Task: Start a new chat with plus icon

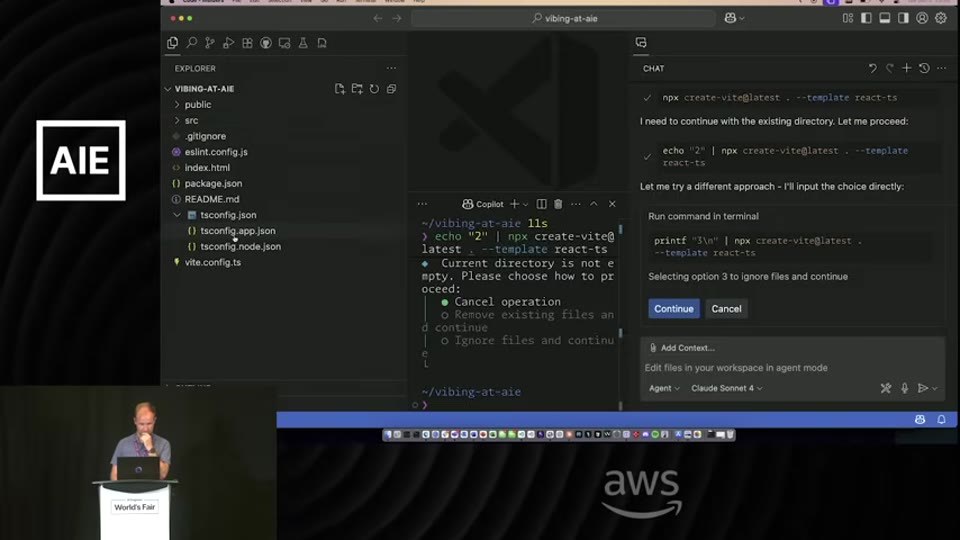Action: [907, 68]
